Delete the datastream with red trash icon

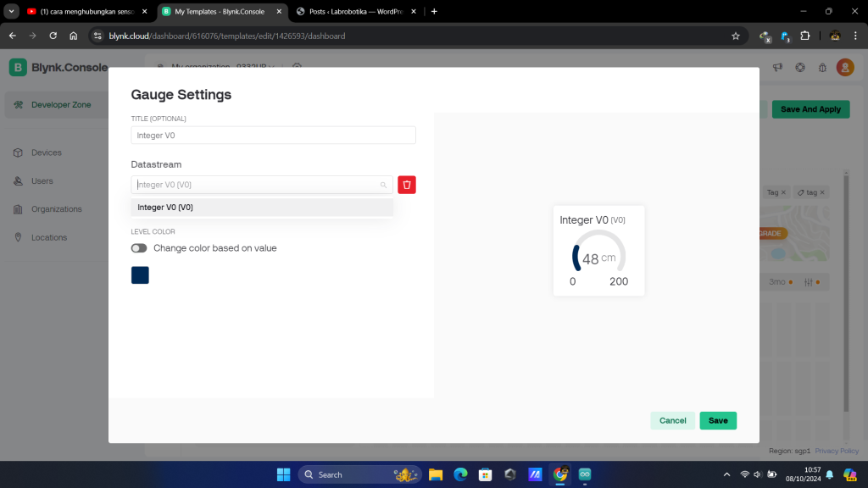tap(407, 185)
